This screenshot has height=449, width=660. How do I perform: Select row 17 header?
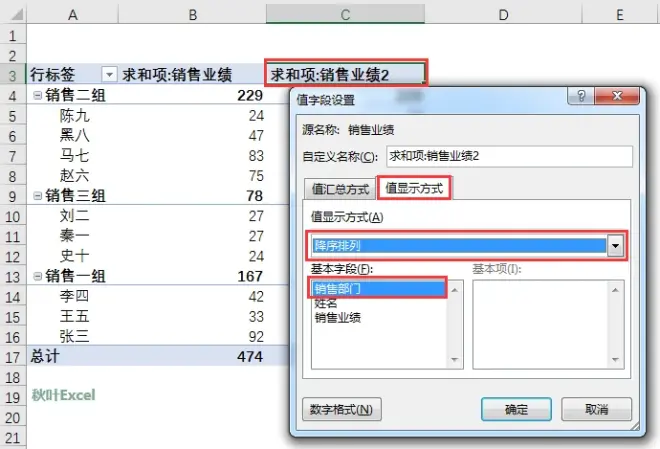tap(13, 357)
